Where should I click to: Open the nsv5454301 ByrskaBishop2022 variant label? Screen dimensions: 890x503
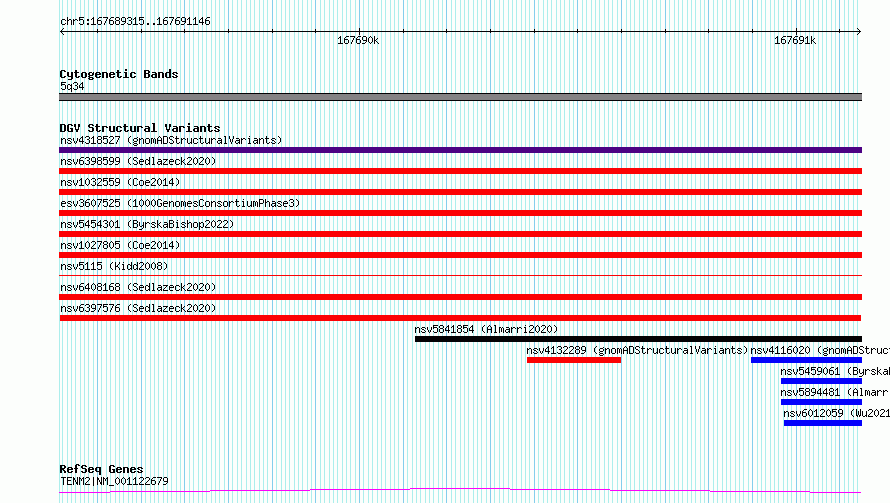coord(147,224)
